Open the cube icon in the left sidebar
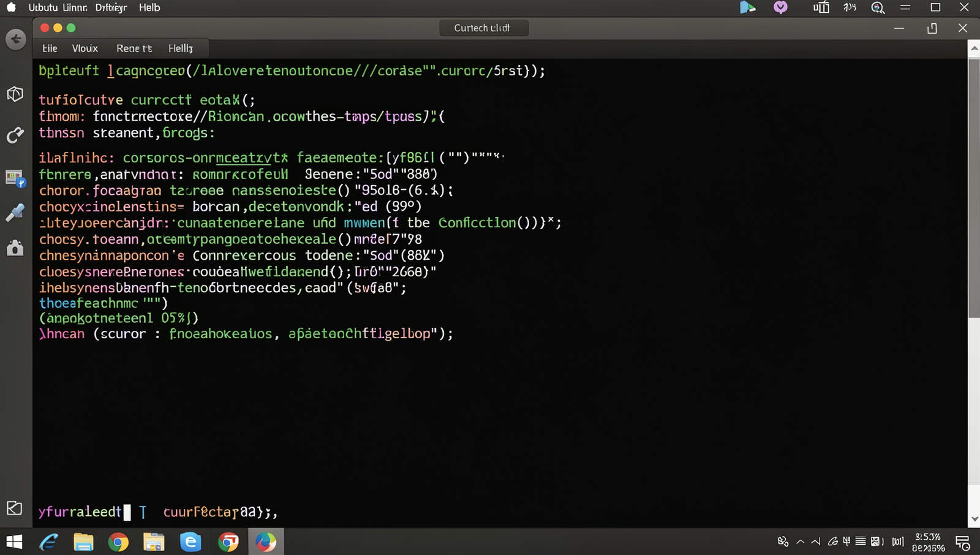980x555 pixels. 15,94
